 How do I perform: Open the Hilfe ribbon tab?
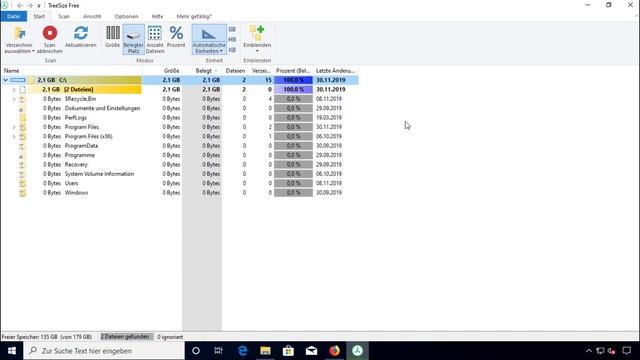tap(157, 16)
